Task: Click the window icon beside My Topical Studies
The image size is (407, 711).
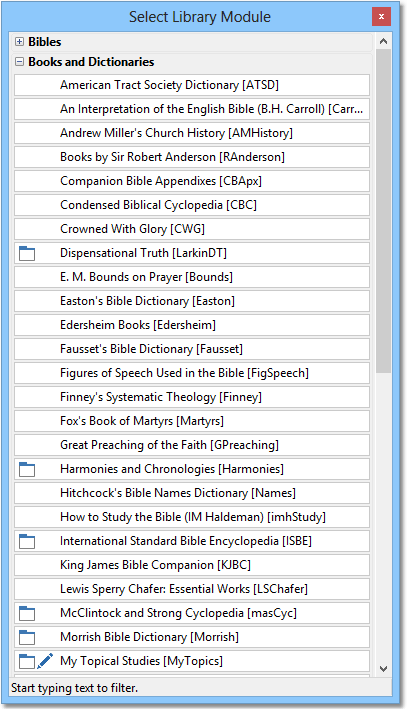Action: [x=27, y=661]
